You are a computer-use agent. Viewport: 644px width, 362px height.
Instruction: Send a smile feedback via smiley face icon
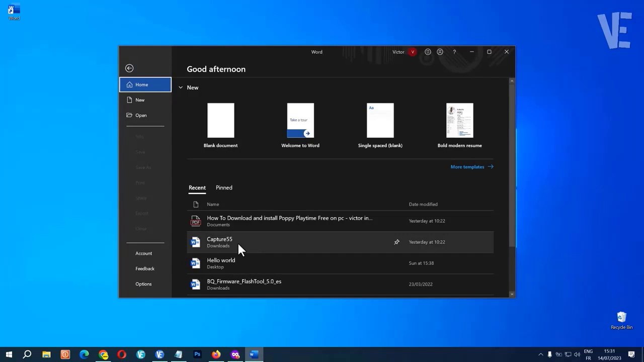[x=428, y=52]
